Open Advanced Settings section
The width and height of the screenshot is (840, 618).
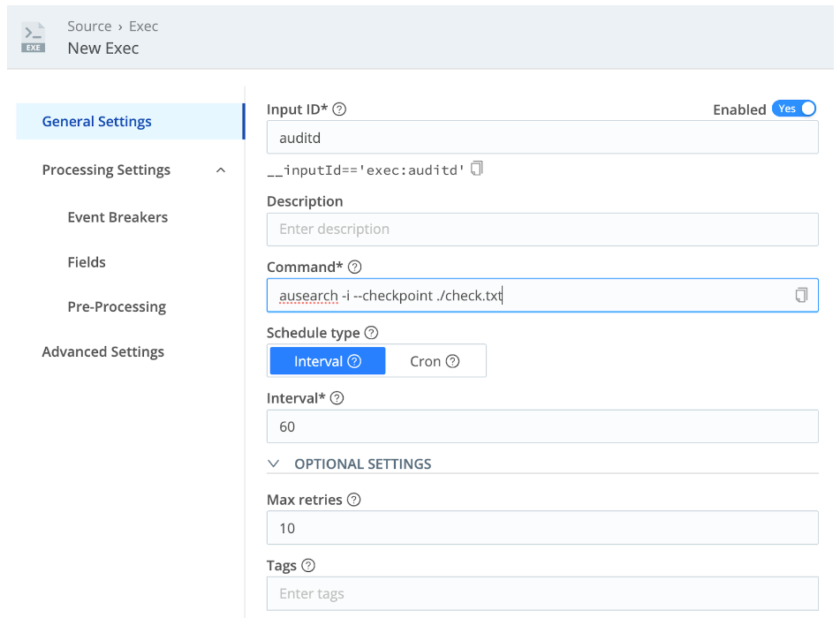click(x=102, y=352)
